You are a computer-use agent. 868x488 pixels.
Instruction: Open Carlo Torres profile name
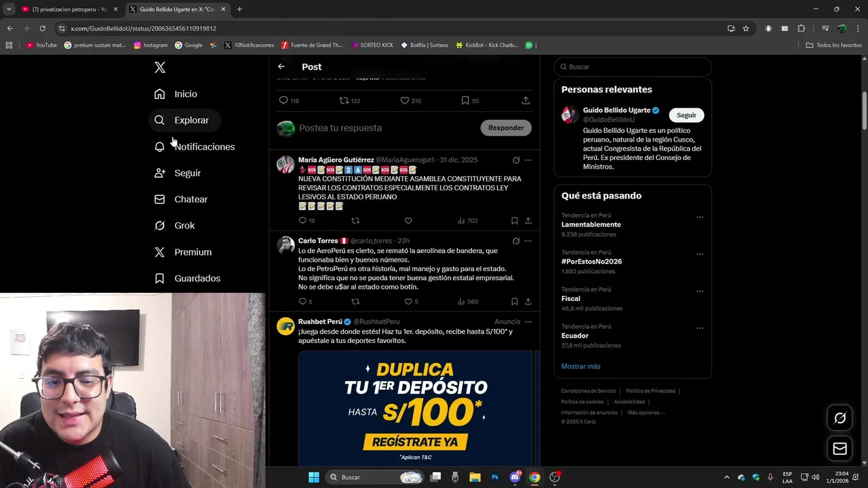pyautogui.click(x=318, y=241)
